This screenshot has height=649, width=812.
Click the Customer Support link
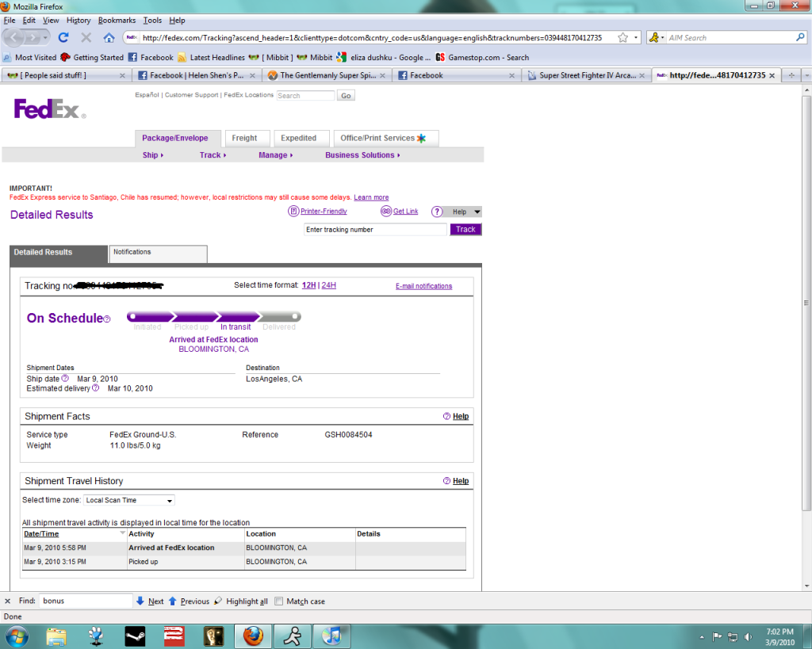click(192, 95)
